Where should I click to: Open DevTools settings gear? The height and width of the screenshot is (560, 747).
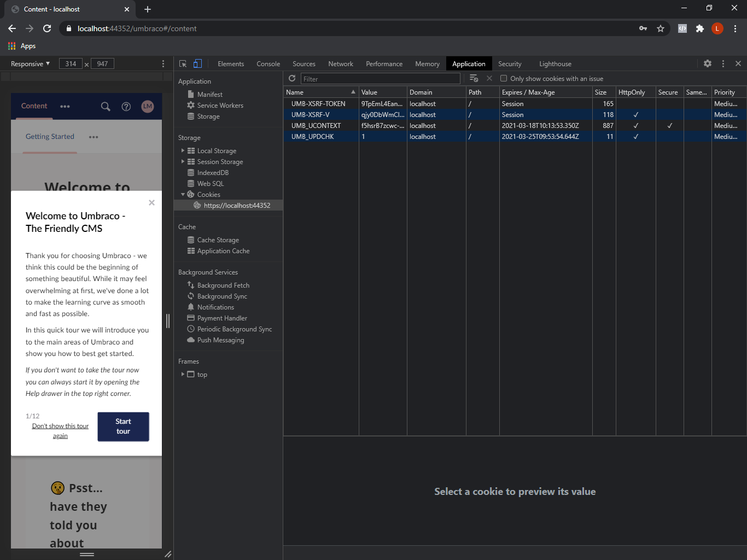708,64
